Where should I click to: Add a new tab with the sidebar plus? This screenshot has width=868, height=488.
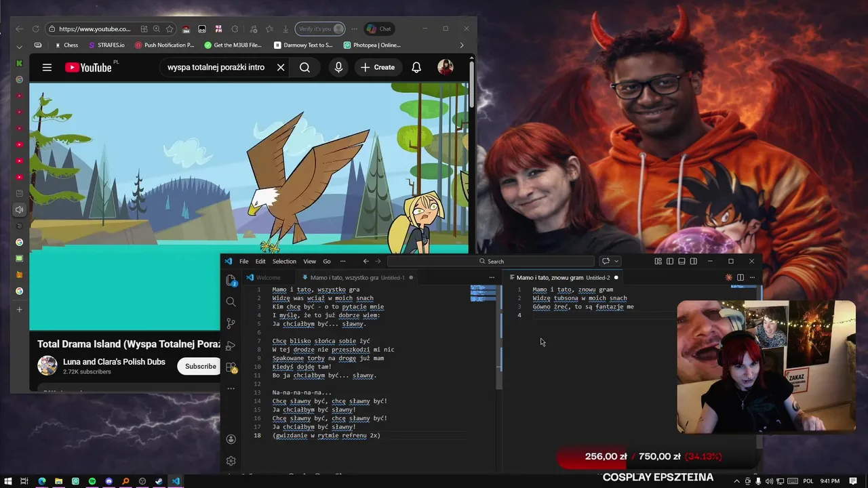click(x=19, y=309)
